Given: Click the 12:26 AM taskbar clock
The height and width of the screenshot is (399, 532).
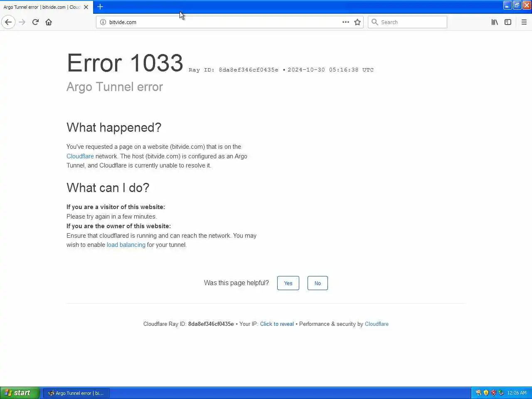Looking at the screenshot, I should [517, 393].
